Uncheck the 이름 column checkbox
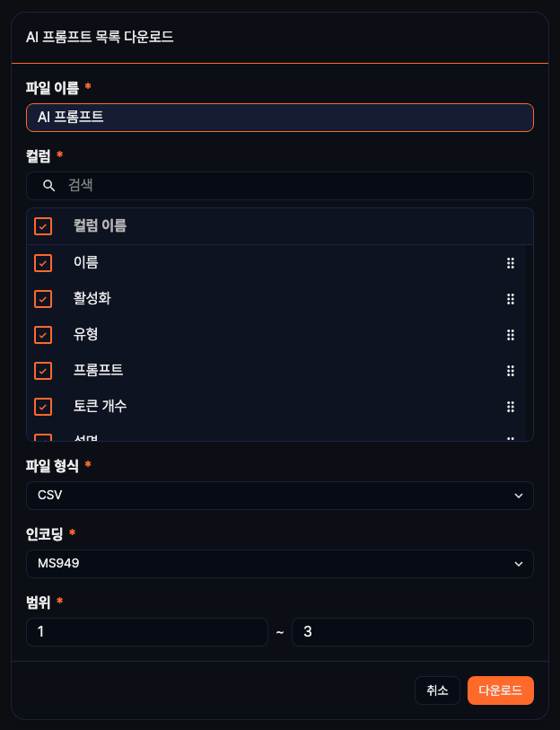This screenshot has height=730, width=560. pos(42,262)
